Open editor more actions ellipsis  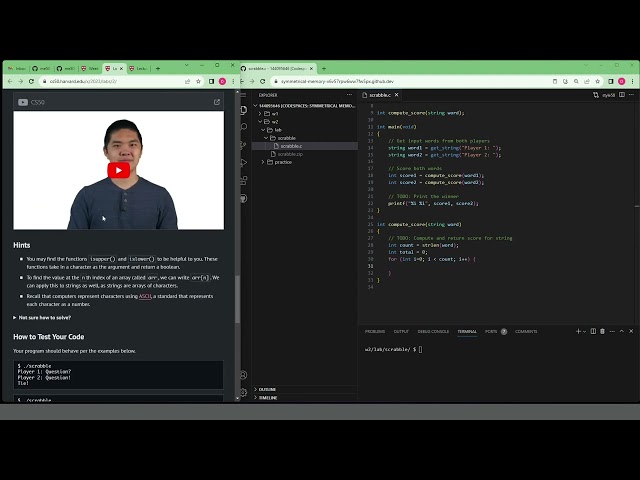(x=631, y=95)
